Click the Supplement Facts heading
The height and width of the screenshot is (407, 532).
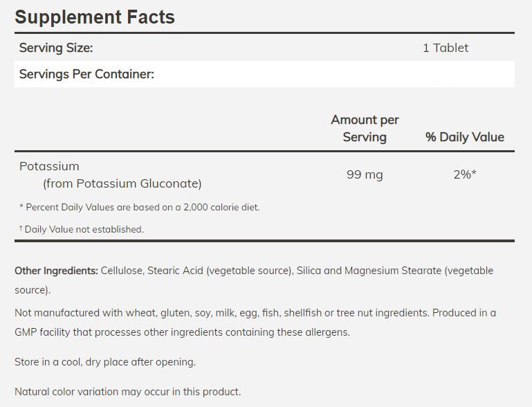[95, 17]
